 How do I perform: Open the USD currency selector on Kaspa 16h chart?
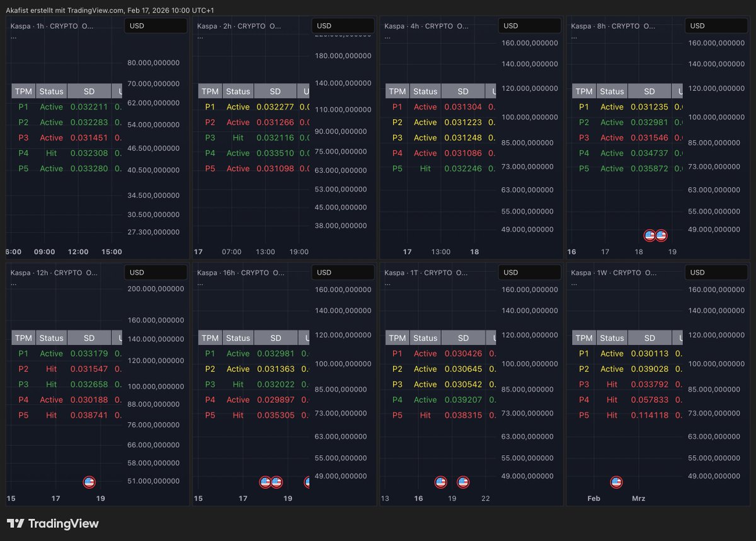pos(343,272)
